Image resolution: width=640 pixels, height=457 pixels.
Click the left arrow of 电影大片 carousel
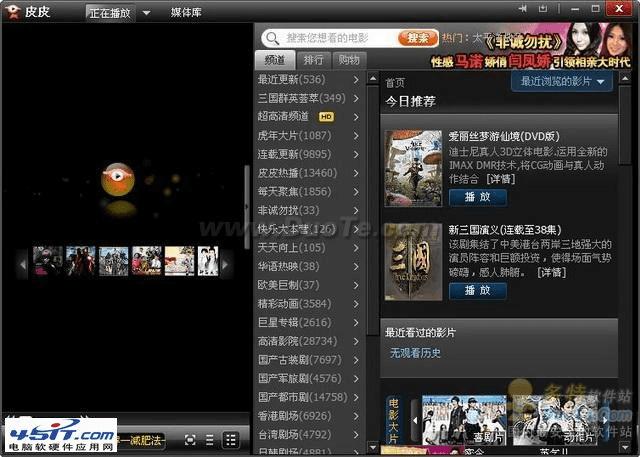click(416, 420)
